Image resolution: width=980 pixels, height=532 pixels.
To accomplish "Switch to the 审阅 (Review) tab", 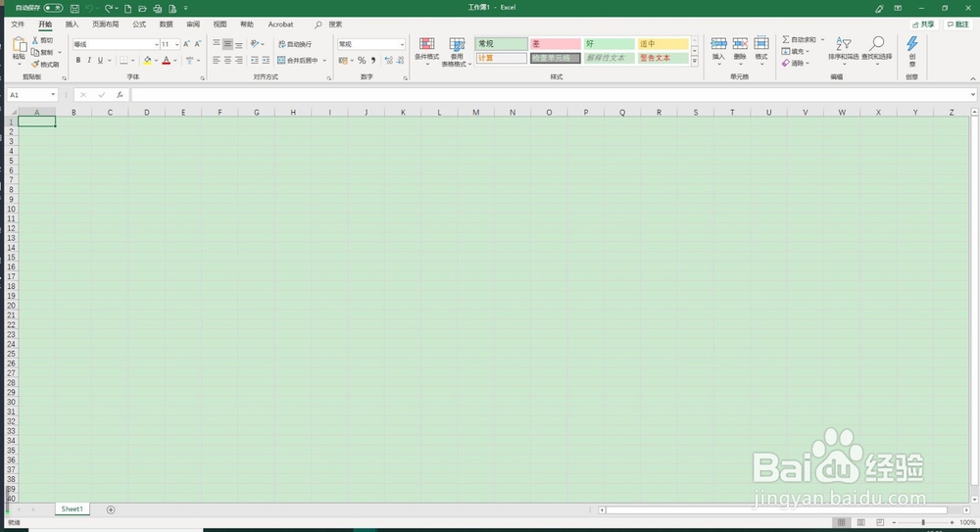I will (193, 24).
